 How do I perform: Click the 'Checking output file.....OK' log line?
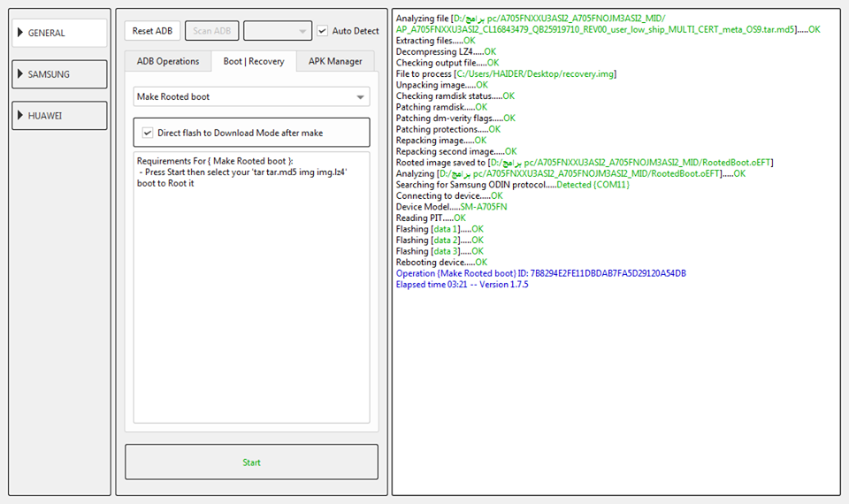(x=447, y=63)
